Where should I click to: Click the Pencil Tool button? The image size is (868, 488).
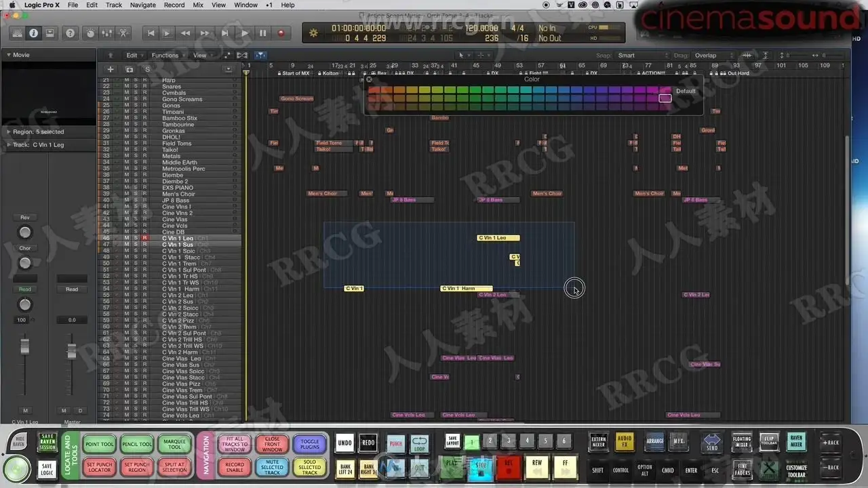pos(137,445)
